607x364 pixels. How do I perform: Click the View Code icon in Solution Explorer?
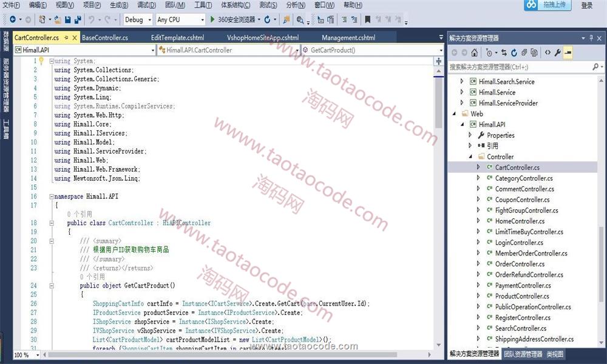pyautogui.click(x=548, y=53)
